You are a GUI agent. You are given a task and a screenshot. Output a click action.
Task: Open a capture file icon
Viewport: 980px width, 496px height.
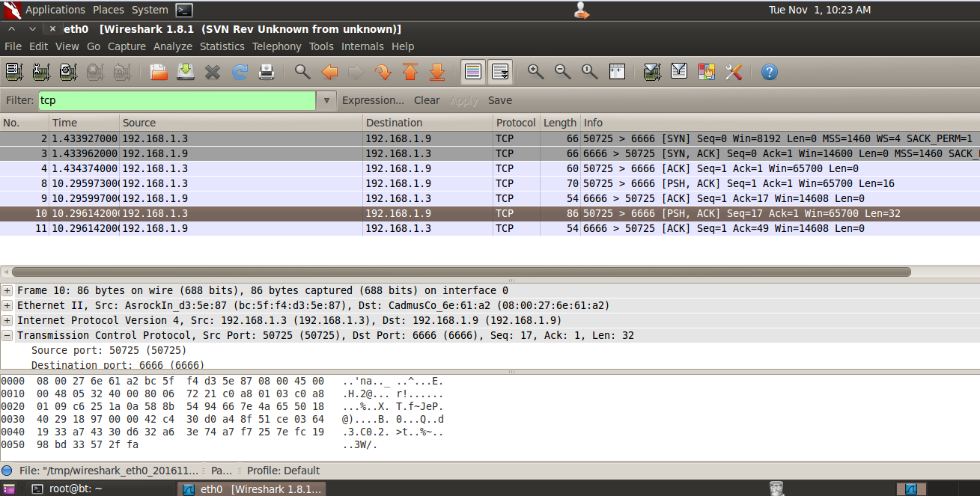[x=159, y=72]
